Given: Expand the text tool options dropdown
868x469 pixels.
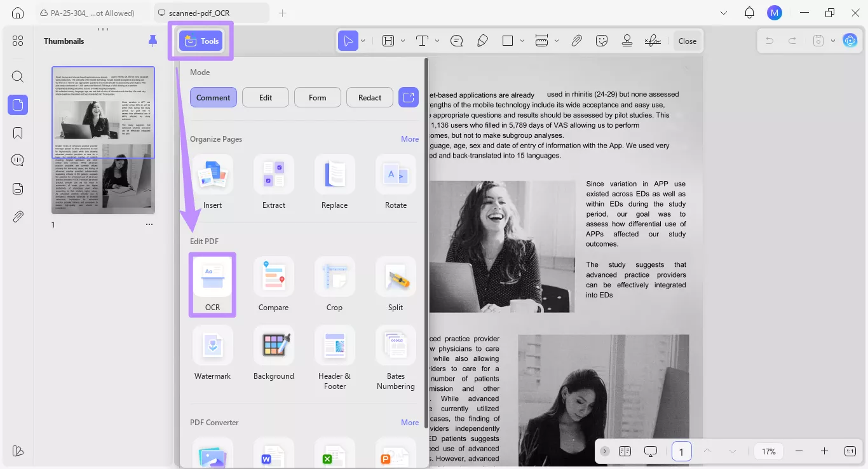Looking at the screenshot, I should [437, 40].
